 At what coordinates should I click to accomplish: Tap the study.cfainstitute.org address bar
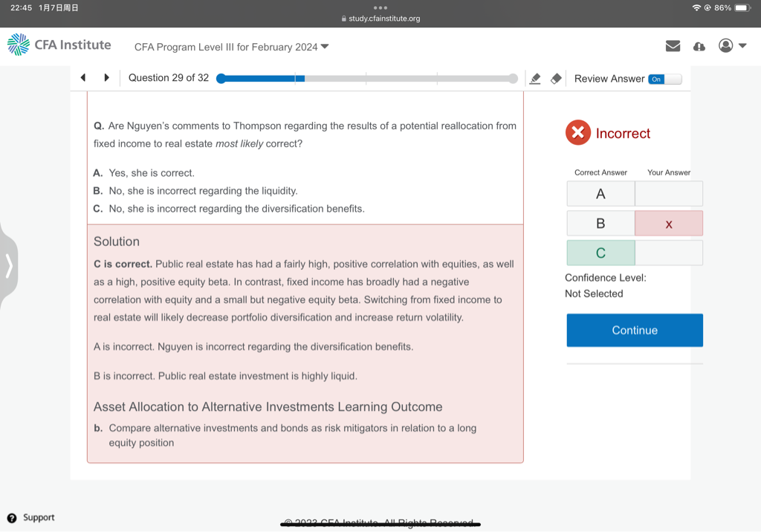(380, 19)
